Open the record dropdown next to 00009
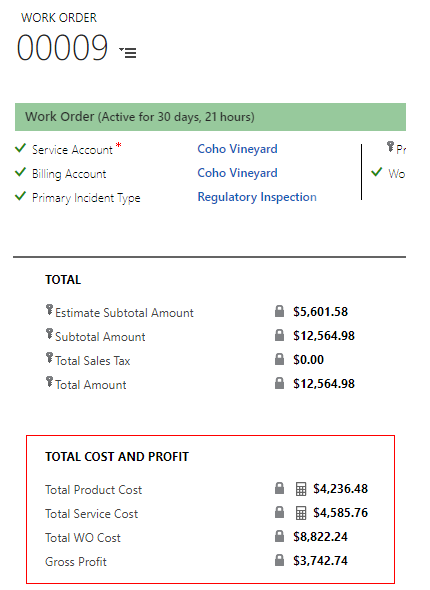Viewport: 430px width, 590px height. tap(128, 52)
